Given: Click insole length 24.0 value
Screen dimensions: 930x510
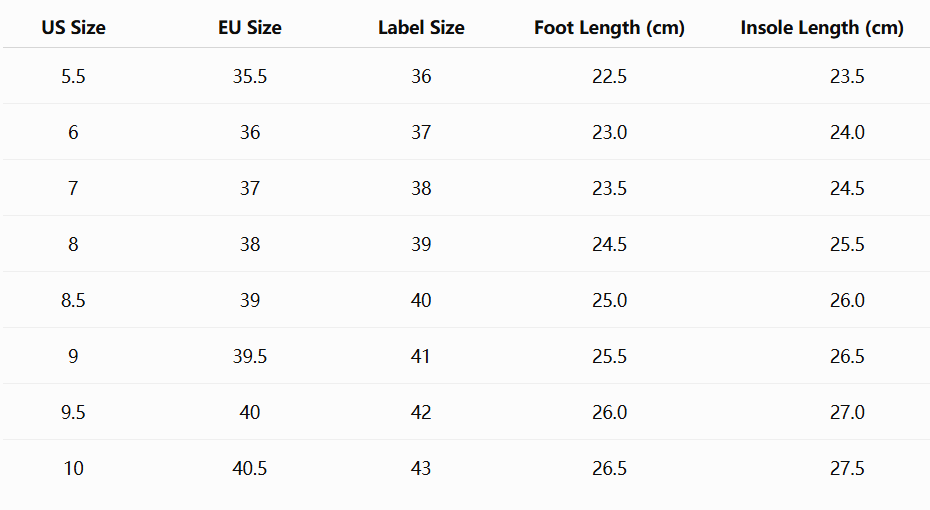Looking at the screenshot, I should 847,132.
